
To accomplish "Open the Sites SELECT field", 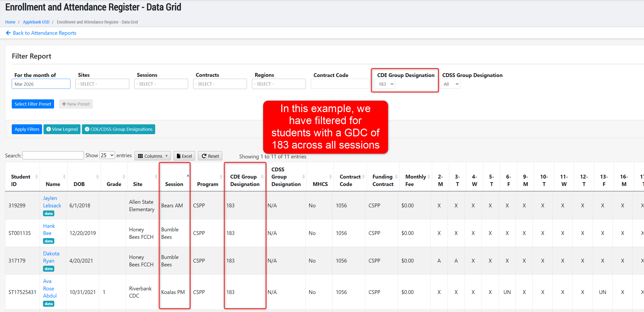I will tap(102, 84).
